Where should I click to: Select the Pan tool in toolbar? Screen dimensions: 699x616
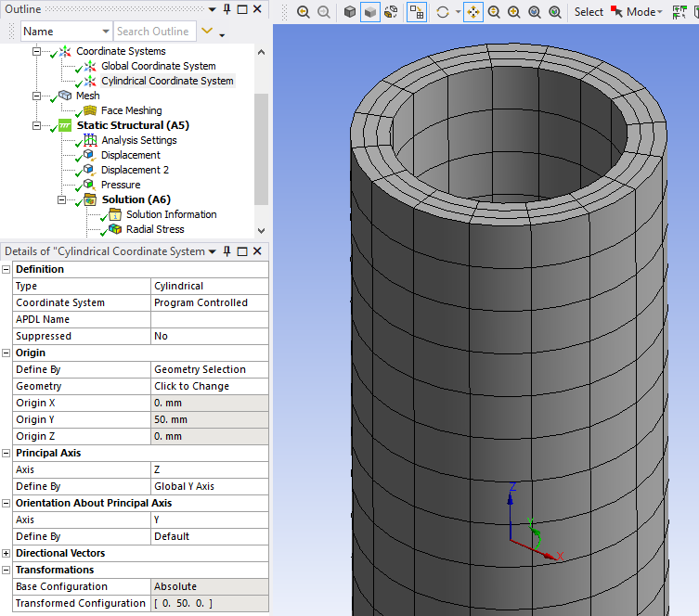[x=473, y=12]
